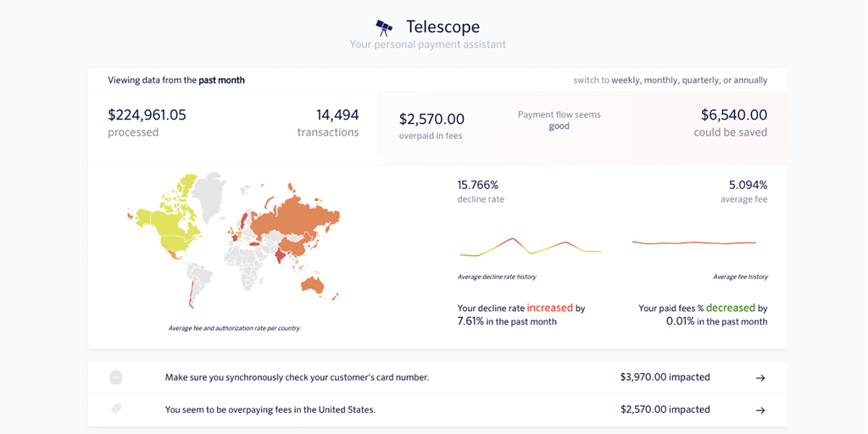Click the average fee history line chart
868x434 pixels.
click(x=693, y=243)
